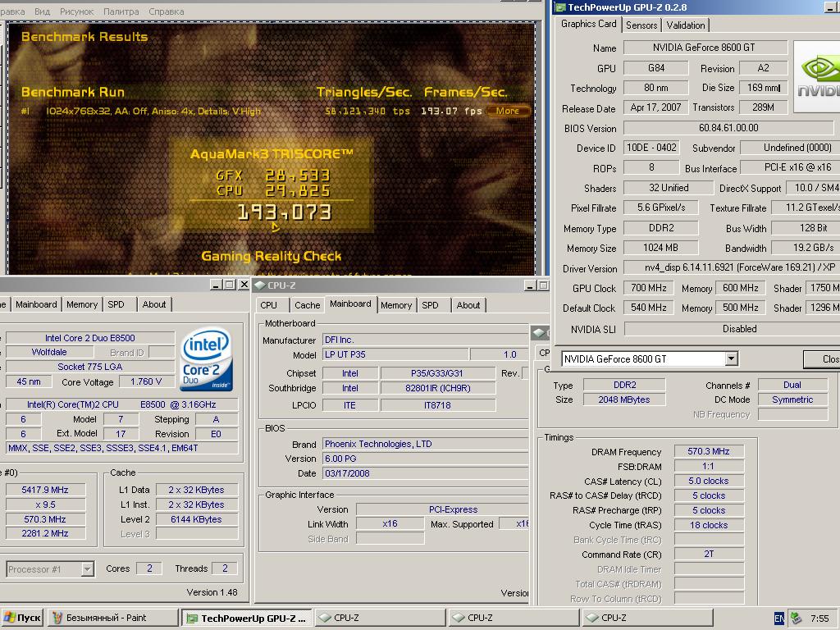Click the BIOS Version 60.84.61.00.00 field
Image resolution: width=840 pixels, height=630 pixels.
pyautogui.click(x=728, y=128)
